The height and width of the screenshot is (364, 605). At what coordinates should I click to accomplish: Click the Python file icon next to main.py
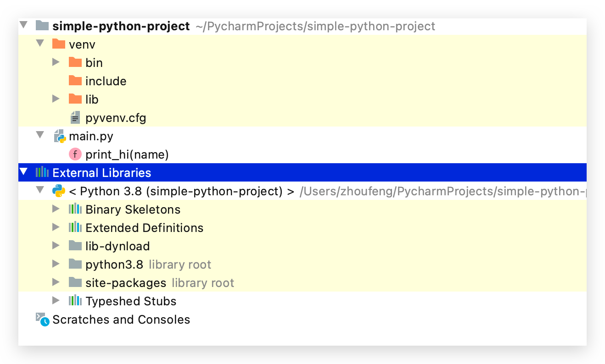click(x=60, y=136)
